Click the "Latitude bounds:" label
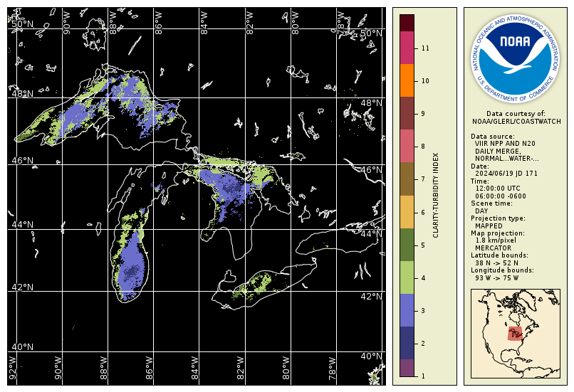The image size is (574, 392). pyautogui.click(x=499, y=255)
